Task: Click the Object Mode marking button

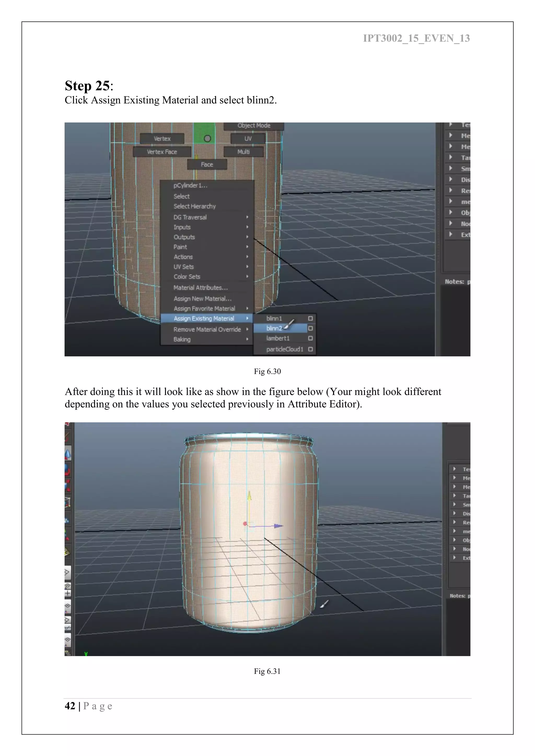Action: click(x=254, y=126)
